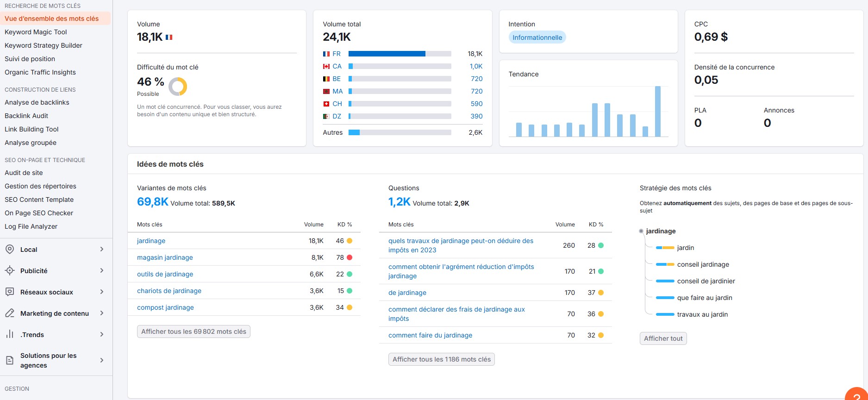Image resolution: width=868 pixels, height=400 pixels.
Task: Open question comment obtenir l'agrément réduction d'impôts
Action: (461, 271)
